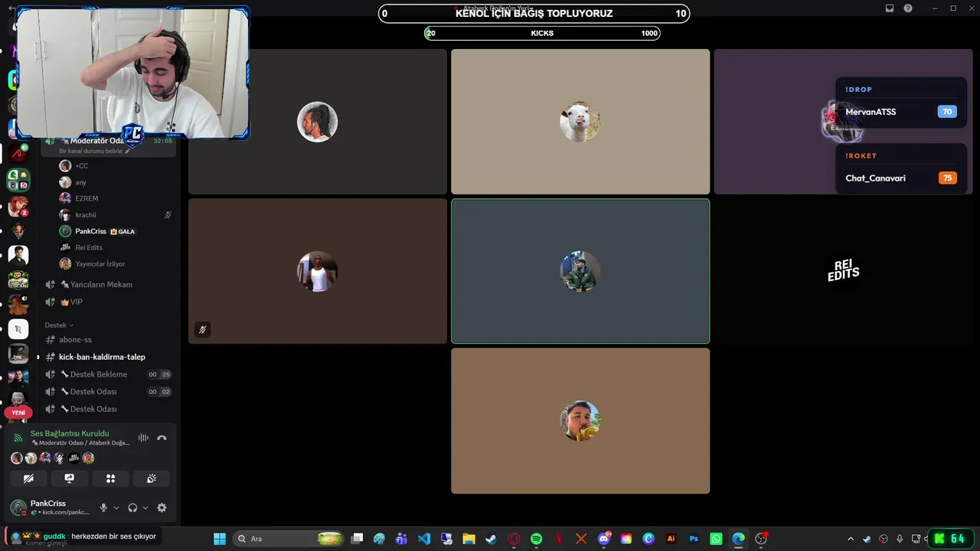
Task: Click the YENİ new mentions pill
Action: click(18, 412)
